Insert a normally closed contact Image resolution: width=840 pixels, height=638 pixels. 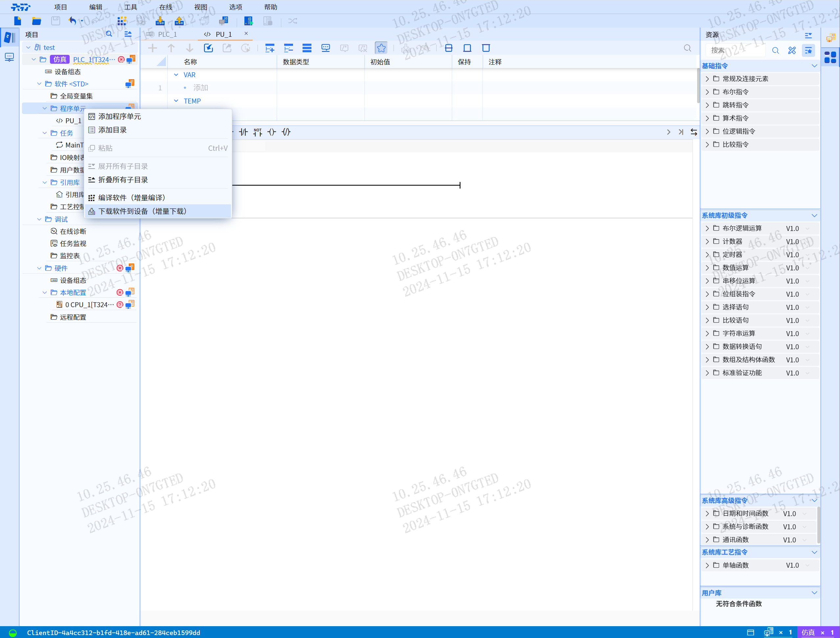243,132
